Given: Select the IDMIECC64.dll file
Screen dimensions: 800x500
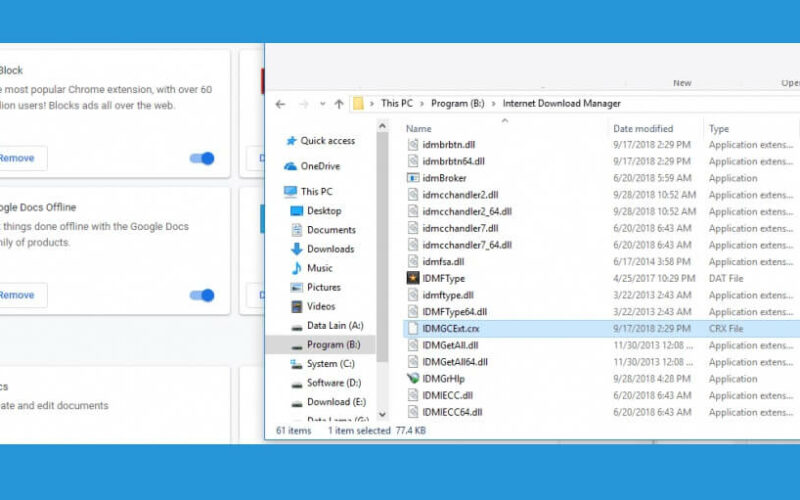Looking at the screenshot, I should pyautogui.click(x=452, y=412).
